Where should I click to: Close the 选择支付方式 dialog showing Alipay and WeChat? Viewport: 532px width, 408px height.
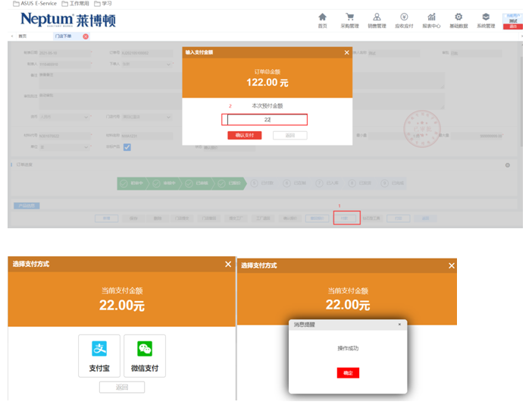(228, 264)
